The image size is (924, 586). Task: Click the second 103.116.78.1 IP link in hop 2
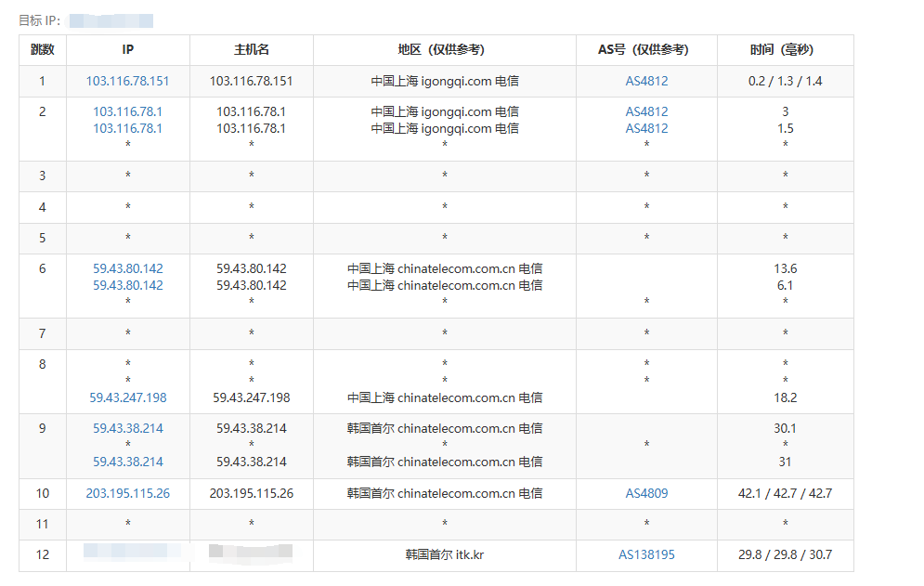click(128, 128)
